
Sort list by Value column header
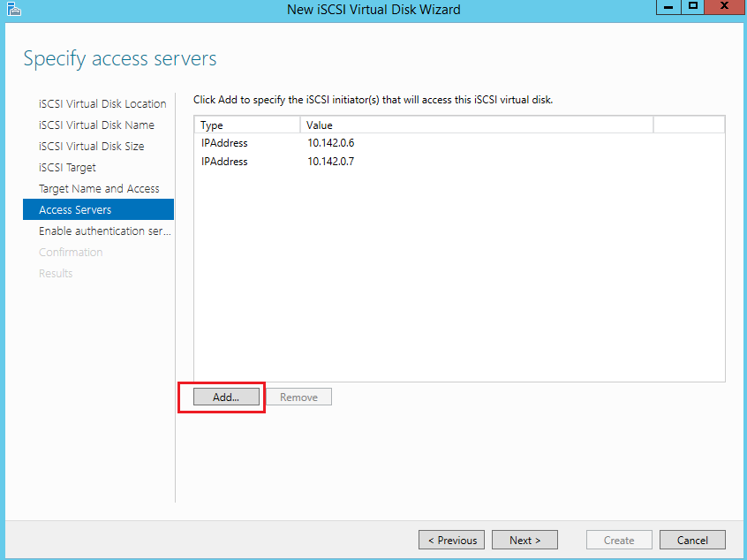[476, 125]
